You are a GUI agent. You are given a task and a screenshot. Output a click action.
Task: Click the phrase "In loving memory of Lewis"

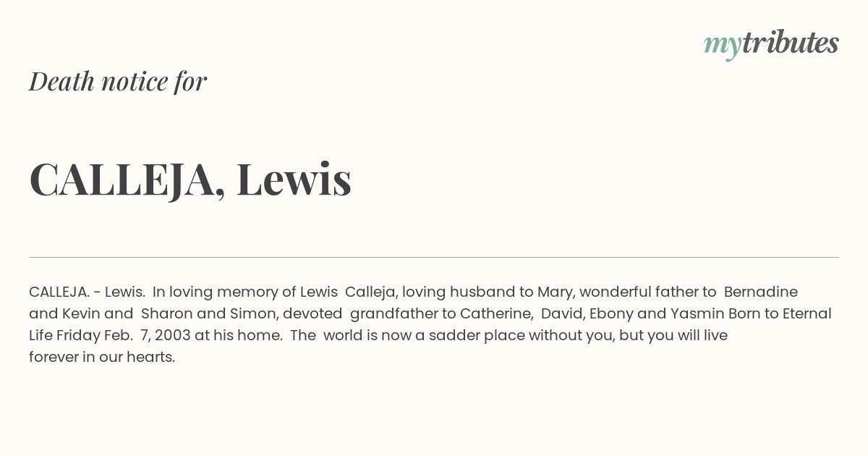coord(245,292)
